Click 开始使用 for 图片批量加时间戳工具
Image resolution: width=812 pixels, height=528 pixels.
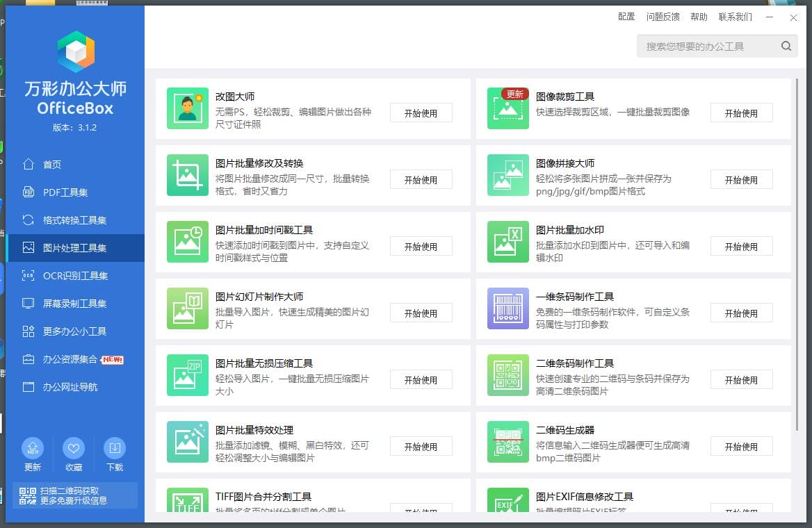coord(421,247)
